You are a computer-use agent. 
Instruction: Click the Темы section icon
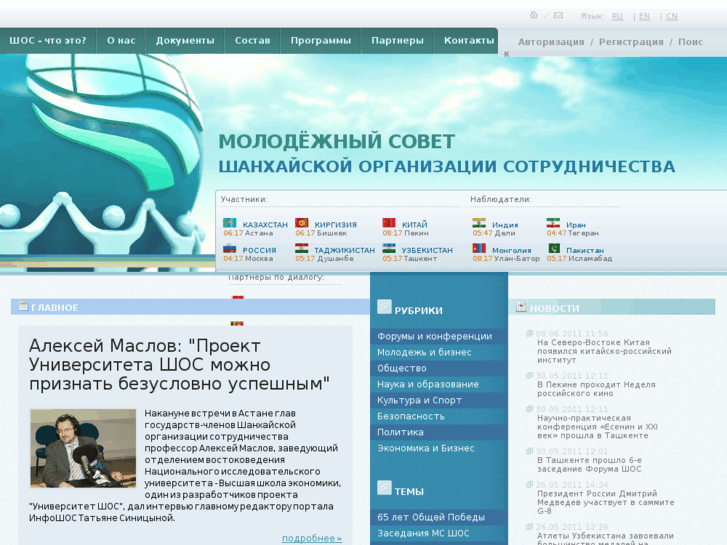(x=384, y=487)
